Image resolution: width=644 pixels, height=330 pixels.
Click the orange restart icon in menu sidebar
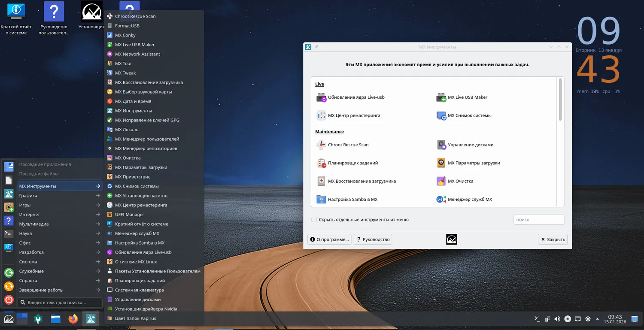tap(9, 286)
